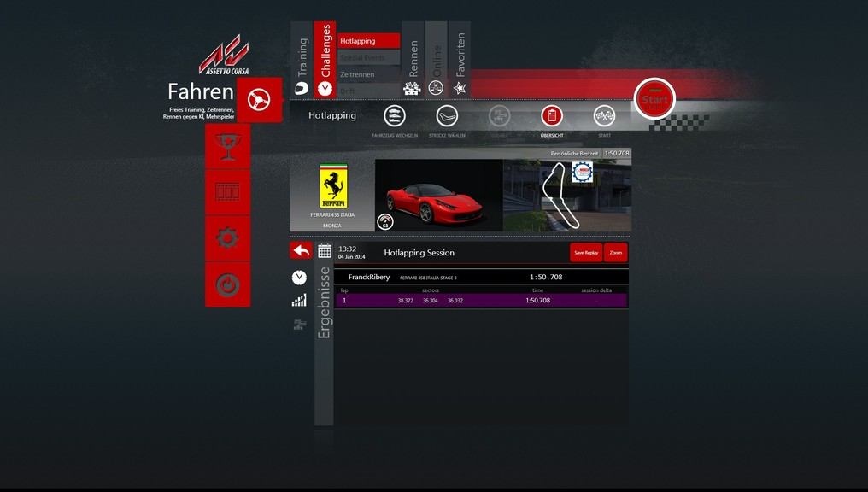Viewport: 868px width, 492px height.
Task: Open the Favoriten tab
Action: 460,60
